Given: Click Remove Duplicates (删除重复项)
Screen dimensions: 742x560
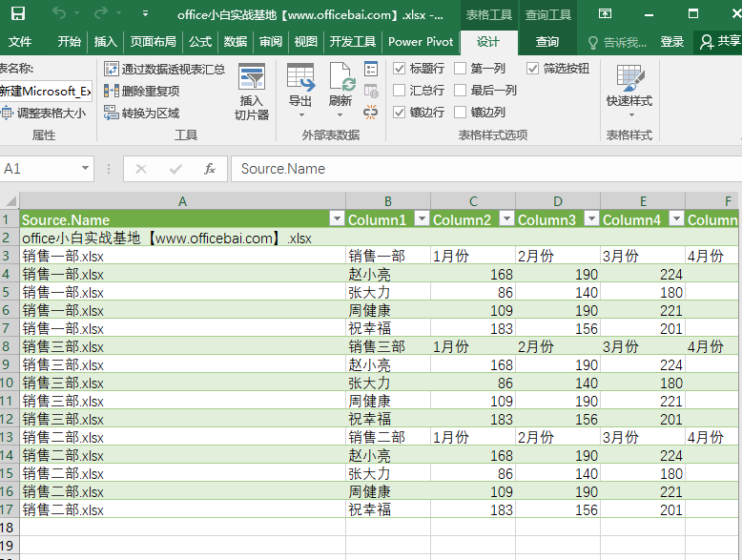Looking at the screenshot, I should [x=141, y=91].
